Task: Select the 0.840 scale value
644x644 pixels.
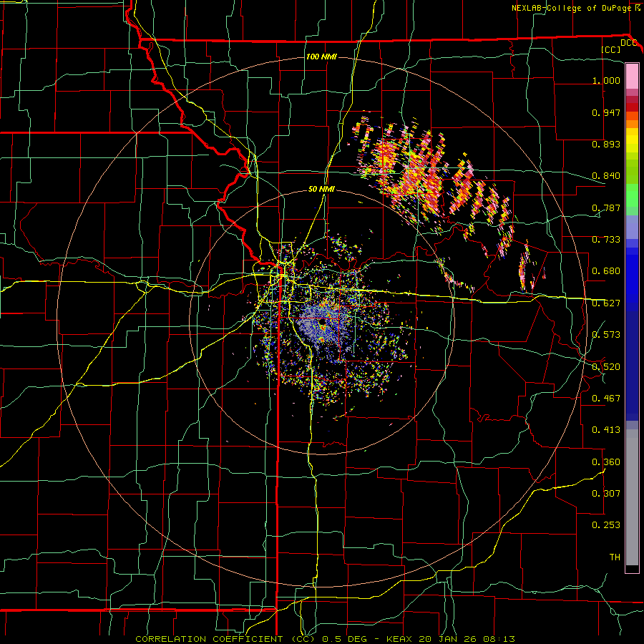Action: 606,176
